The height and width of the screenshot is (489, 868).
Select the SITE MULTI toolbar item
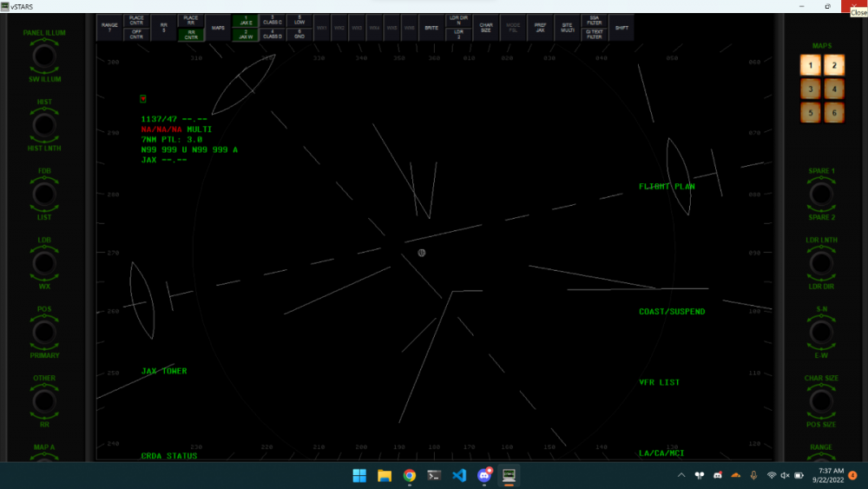[567, 27]
